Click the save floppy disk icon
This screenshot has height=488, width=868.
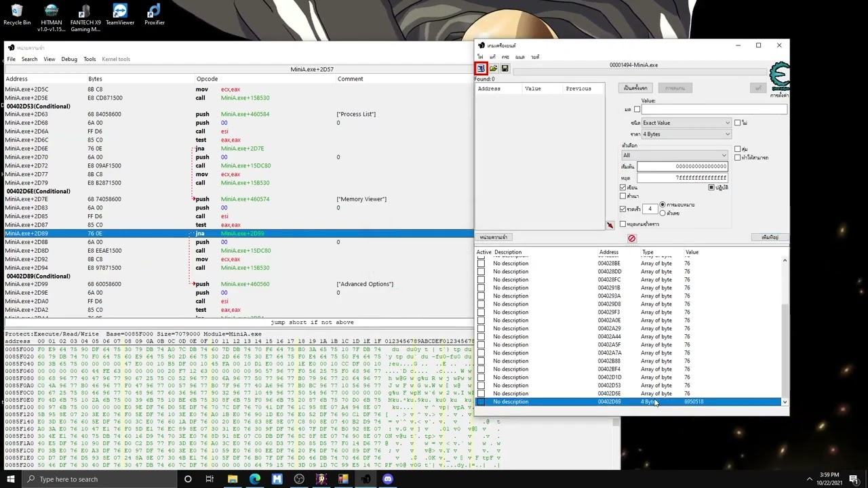(505, 68)
